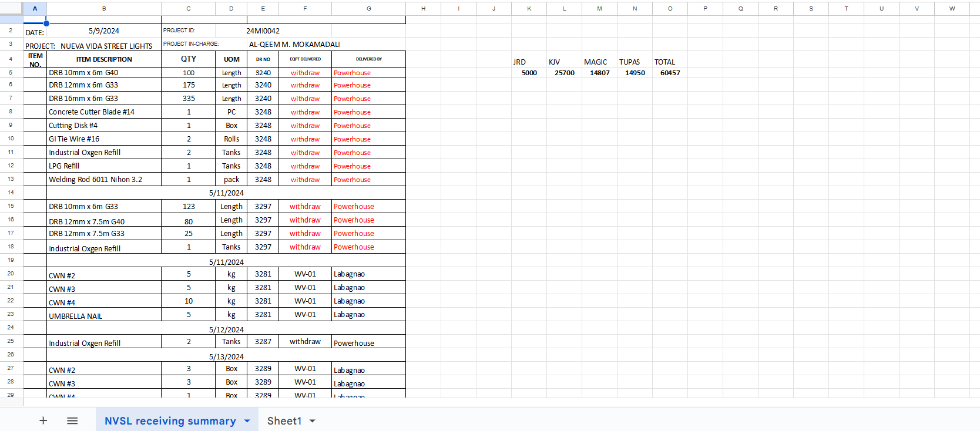This screenshot has height=431, width=980.
Task: Select the project ID cell 24MI0042
Action: [x=263, y=31]
